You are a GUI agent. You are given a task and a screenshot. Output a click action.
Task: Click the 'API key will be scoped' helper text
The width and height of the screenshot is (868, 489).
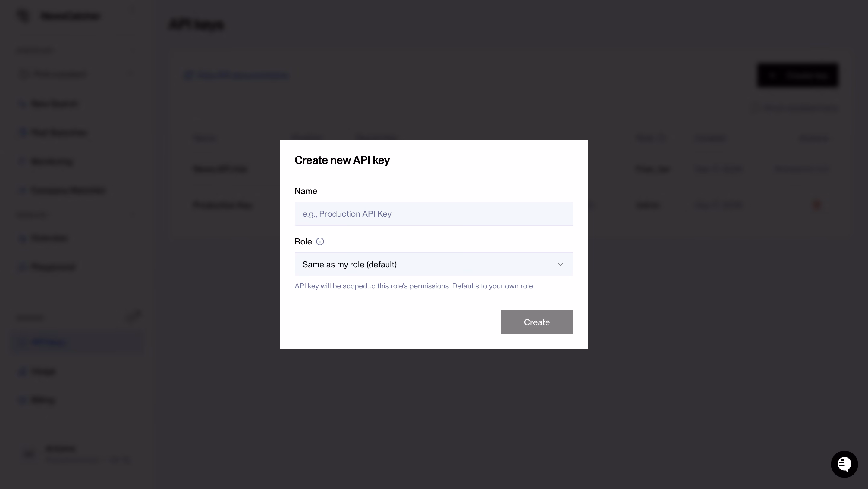pyautogui.click(x=414, y=286)
